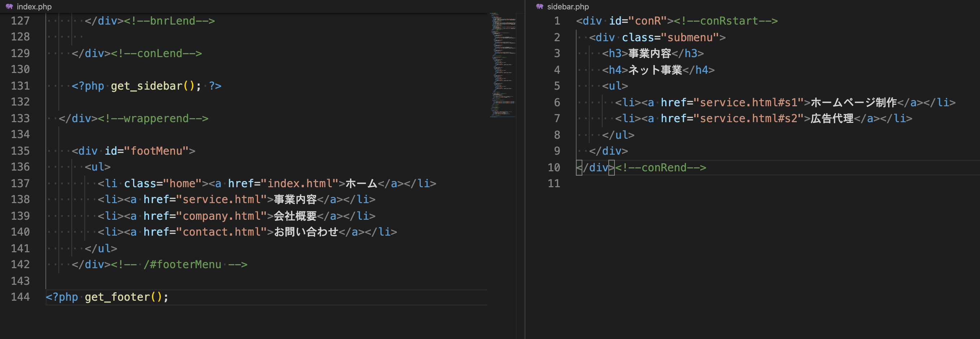Click line number 10 in sidebar.php
980x339 pixels.
click(554, 168)
